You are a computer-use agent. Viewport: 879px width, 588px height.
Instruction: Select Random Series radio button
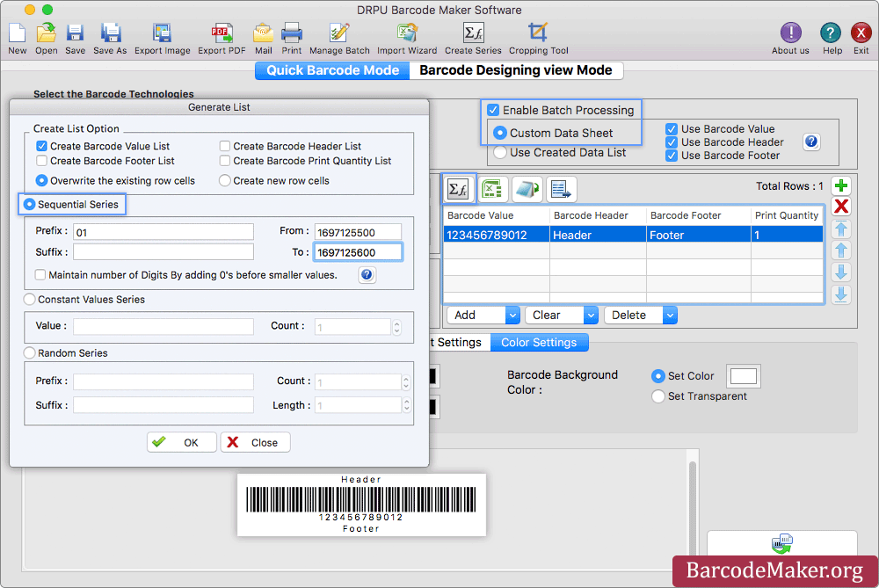click(x=30, y=353)
